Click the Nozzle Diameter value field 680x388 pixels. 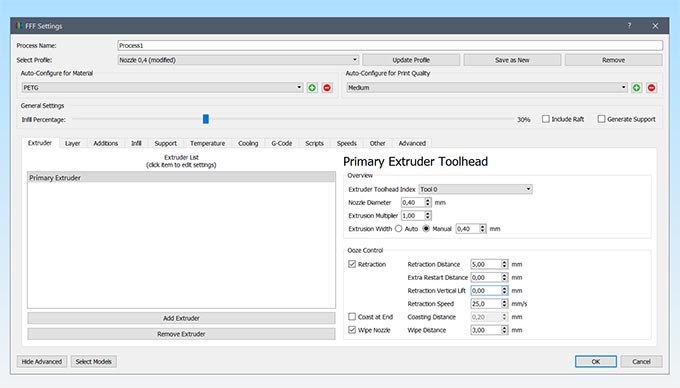[x=413, y=202]
